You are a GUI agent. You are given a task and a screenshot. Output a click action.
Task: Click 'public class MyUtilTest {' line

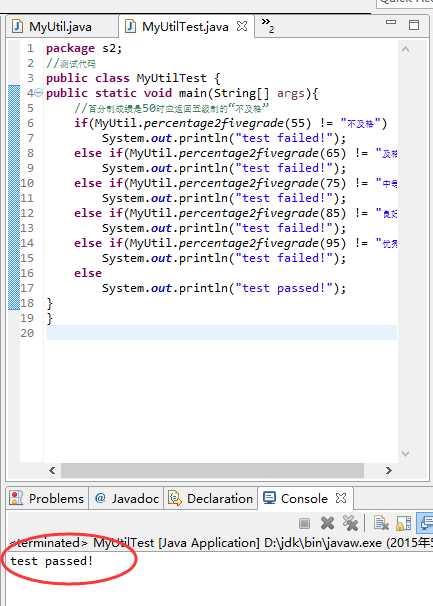coord(133,78)
